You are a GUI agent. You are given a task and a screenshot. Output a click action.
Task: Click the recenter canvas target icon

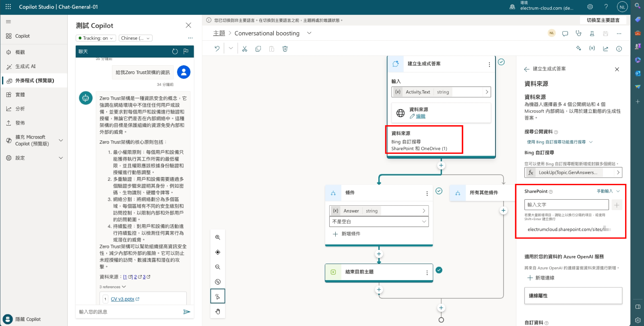tap(218, 252)
